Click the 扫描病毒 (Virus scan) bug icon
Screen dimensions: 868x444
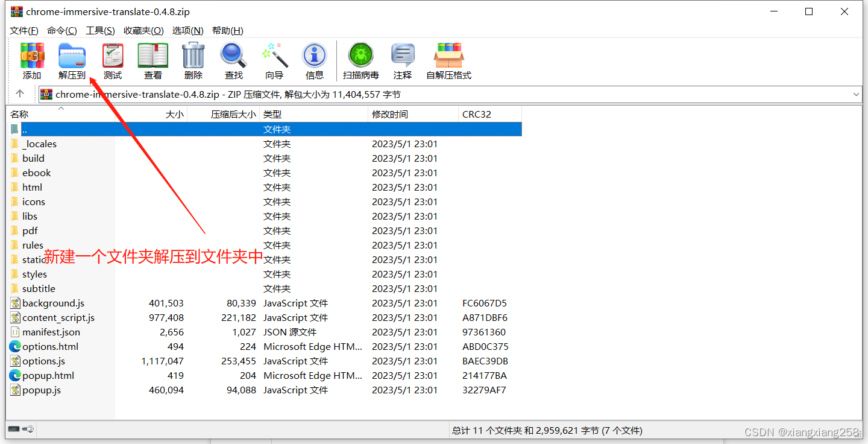(360, 55)
